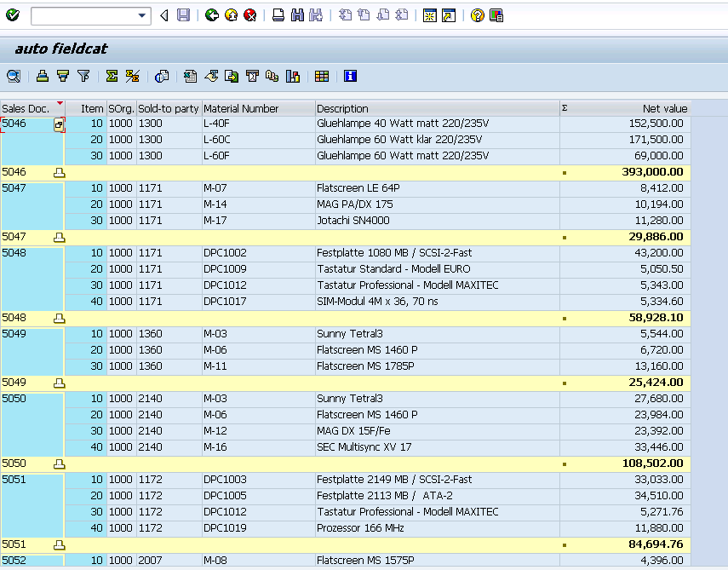Click the blue information icon
The height and width of the screenshot is (570, 728).
click(350, 77)
